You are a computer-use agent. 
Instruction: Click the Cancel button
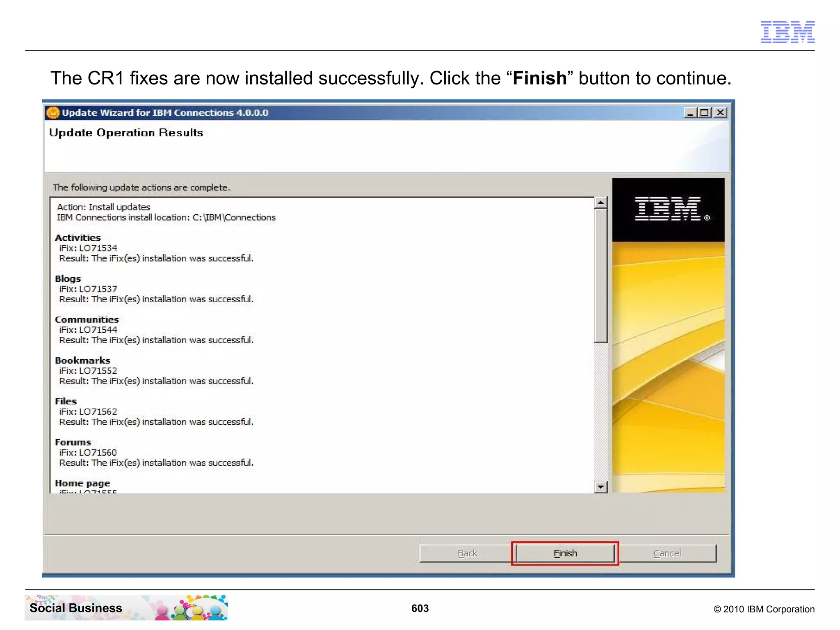click(667, 553)
